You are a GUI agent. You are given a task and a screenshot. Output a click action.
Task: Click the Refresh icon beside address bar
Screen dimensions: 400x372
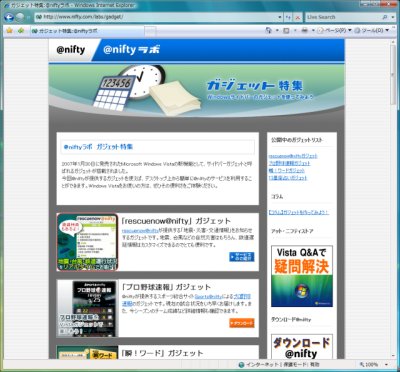point(288,17)
